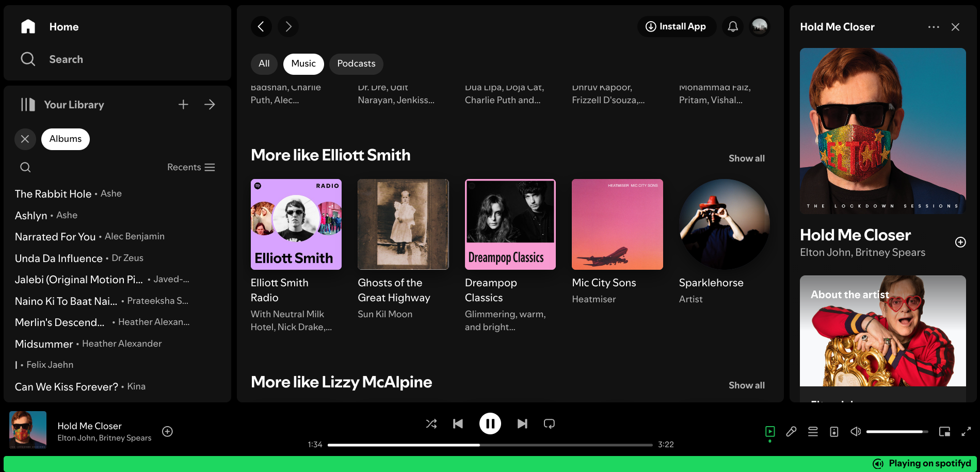
Task: Open Midsummer by Heather Alexander
Action: pyautogui.click(x=118, y=344)
